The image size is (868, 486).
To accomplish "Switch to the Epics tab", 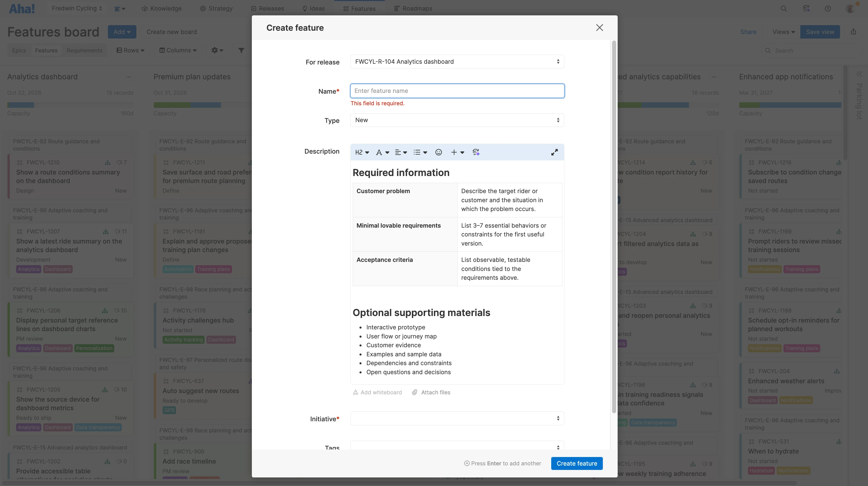I will (x=19, y=51).
